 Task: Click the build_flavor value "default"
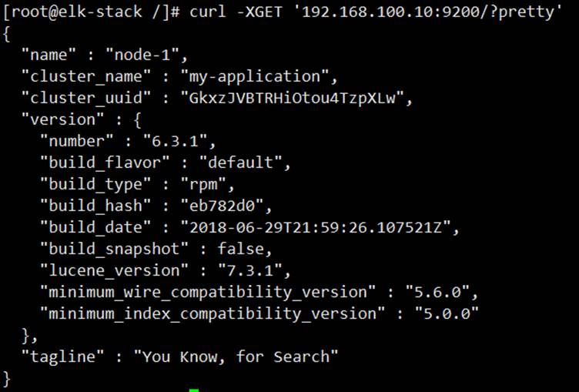coord(240,162)
